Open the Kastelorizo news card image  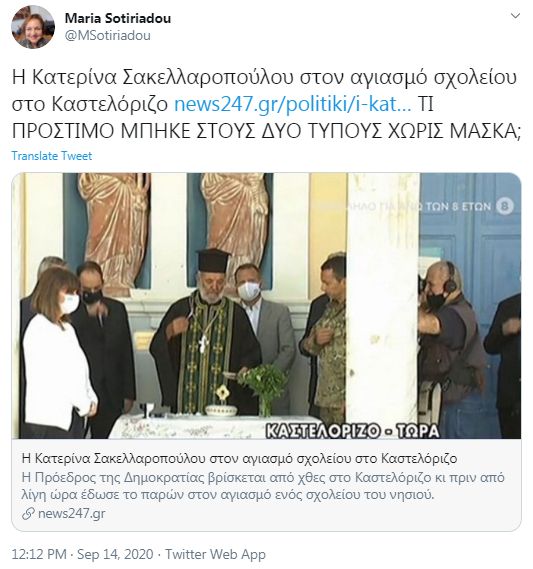(x=266, y=306)
